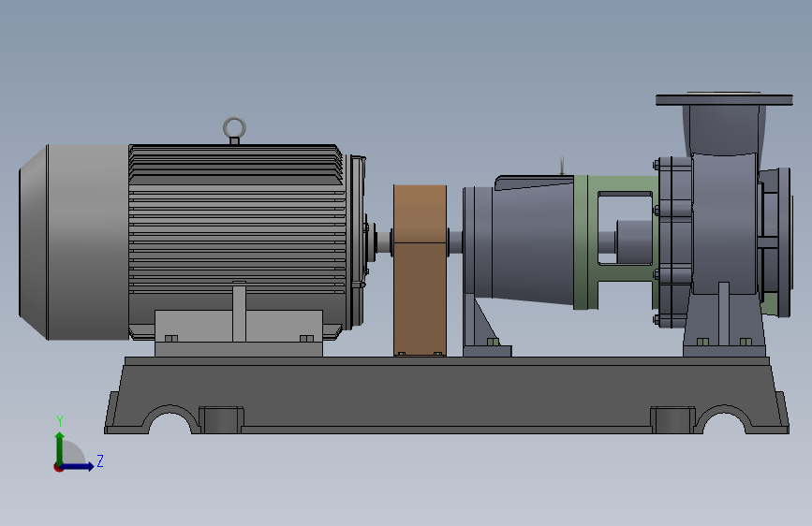812x526 pixels.
Task: Select the motor shaft left of coupling guard
Action: 383,242
